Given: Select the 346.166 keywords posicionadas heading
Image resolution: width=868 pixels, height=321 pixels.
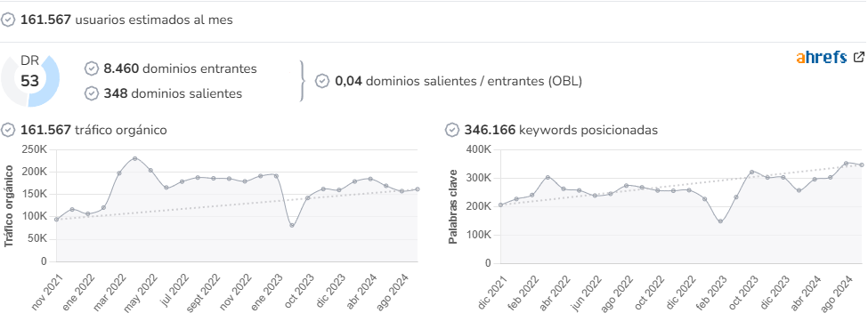Looking at the screenshot, I should (x=561, y=130).
